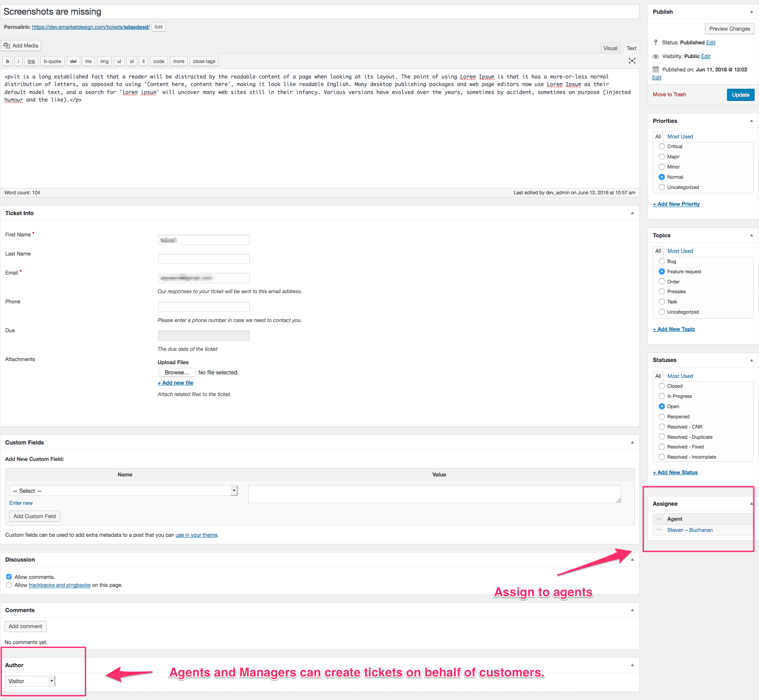Screen dimensions: 759x700
Task: Select Bug under Topics
Action: [662, 261]
